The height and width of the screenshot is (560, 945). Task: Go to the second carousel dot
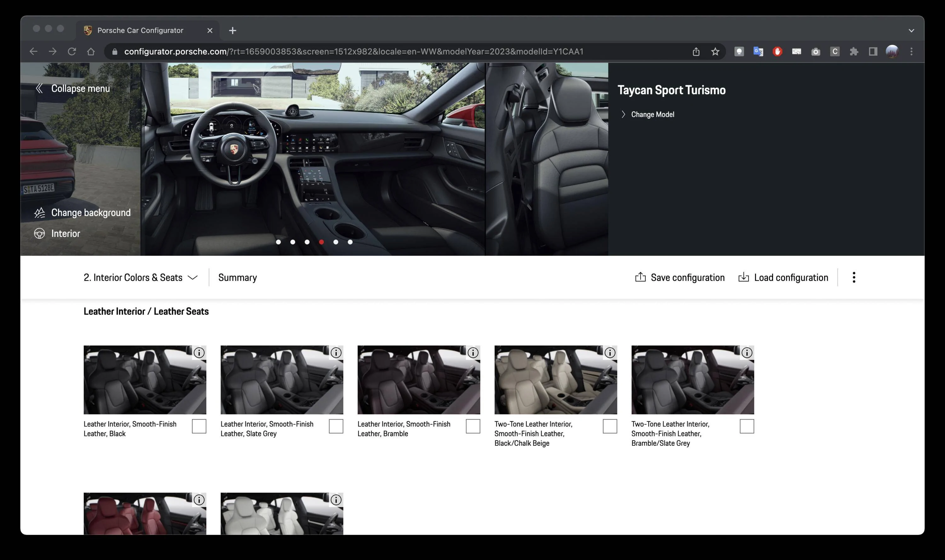pos(293,242)
